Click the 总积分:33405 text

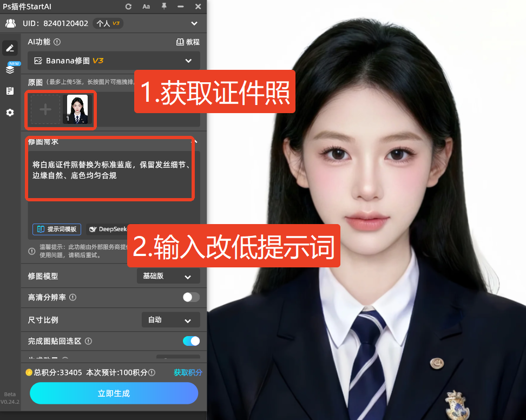(x=58, y=372)
